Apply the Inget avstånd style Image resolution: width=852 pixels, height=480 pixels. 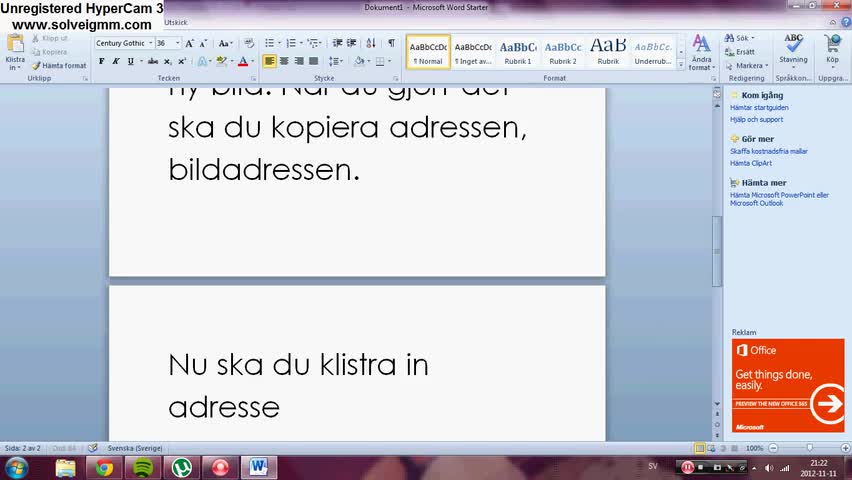pyautogui.click(x=473, y=52)
